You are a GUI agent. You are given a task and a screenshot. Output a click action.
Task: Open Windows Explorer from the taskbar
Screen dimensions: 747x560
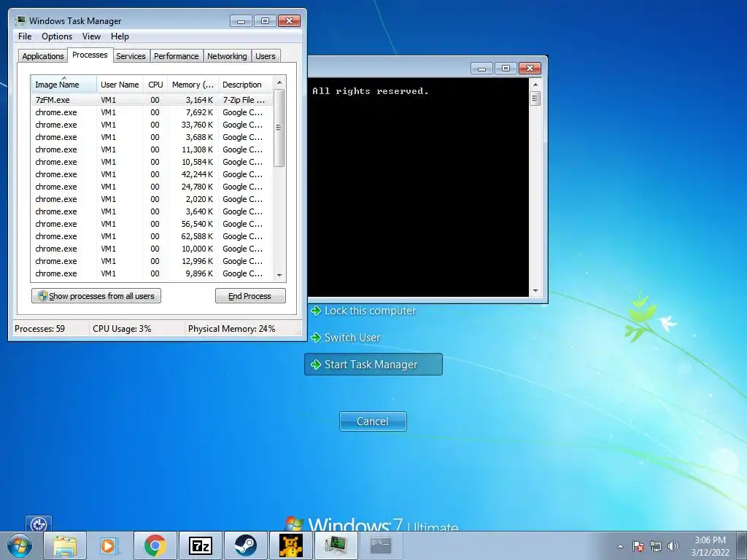[x=65, y=545]
